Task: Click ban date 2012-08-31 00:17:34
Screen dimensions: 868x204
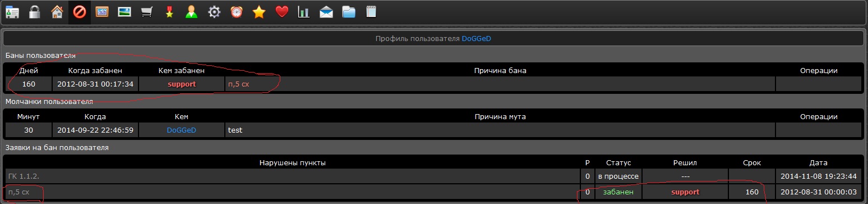Action: click(95, 84)
